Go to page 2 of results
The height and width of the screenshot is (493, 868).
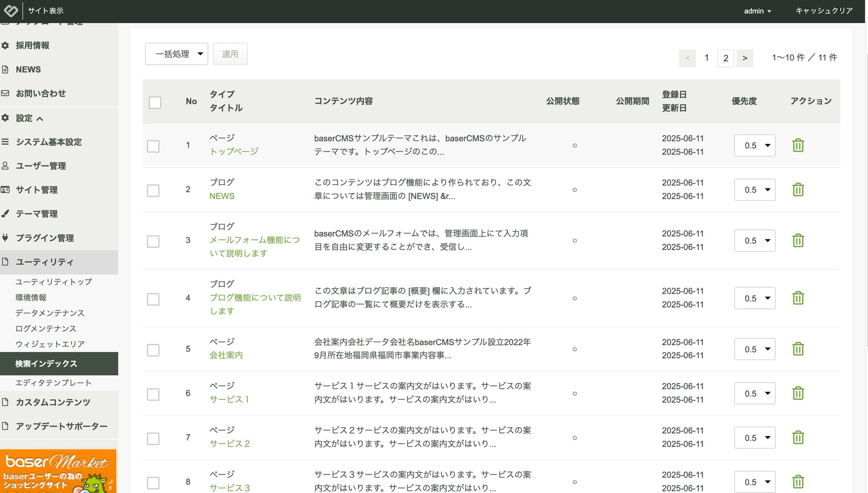coord(726,58)
